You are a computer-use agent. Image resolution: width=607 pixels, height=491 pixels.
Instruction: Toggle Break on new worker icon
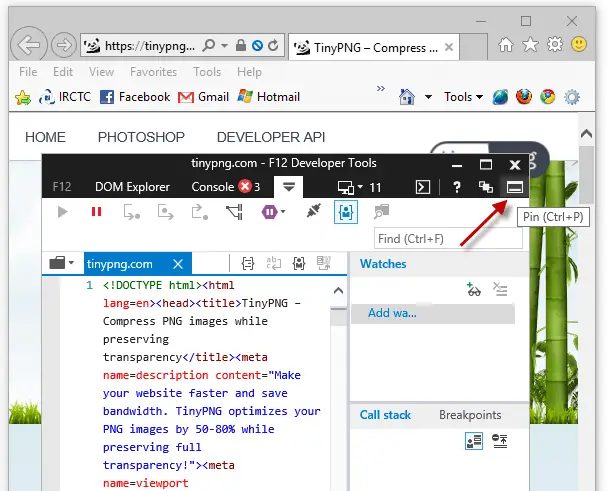pos(235,212)
